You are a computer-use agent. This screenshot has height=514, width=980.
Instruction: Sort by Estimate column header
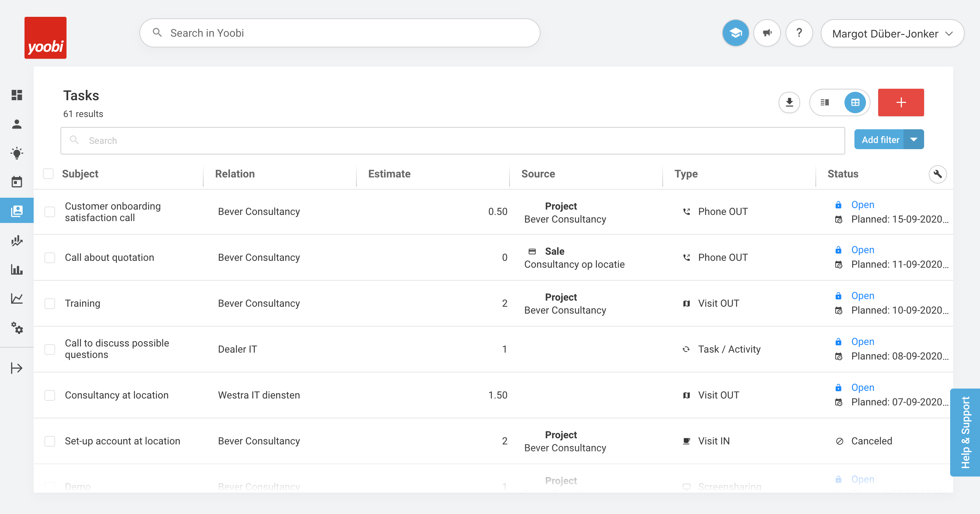click(x=389, y=174)
